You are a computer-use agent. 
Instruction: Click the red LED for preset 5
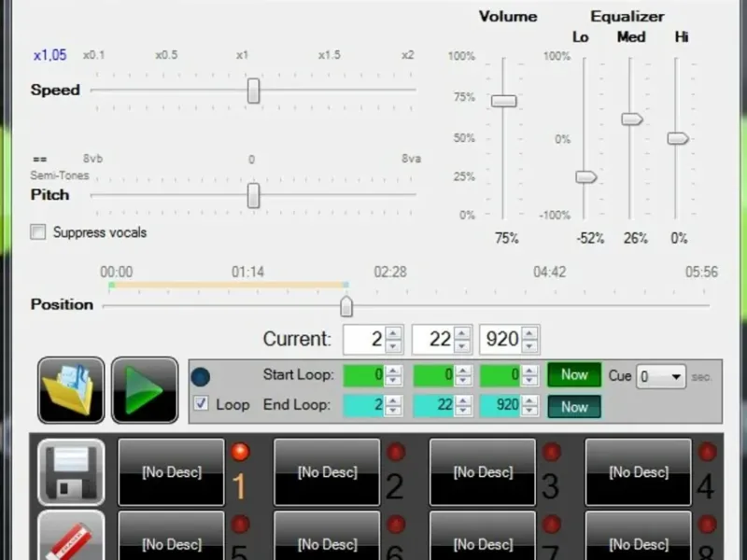pyautogui.click(x=240, y=524)
